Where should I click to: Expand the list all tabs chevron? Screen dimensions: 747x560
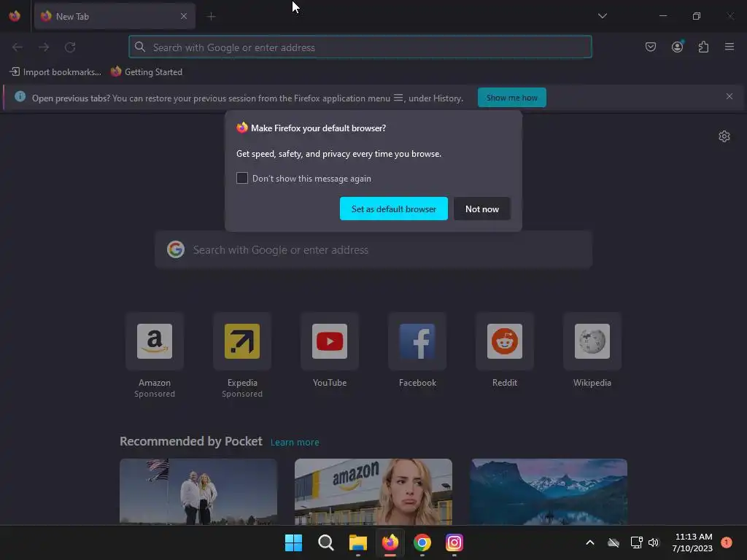click(602, 16)
